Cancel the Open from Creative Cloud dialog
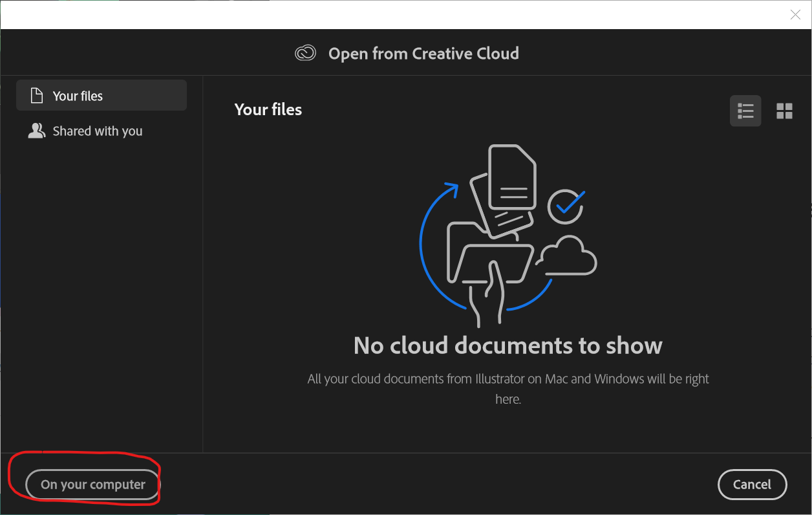Image resolution: width=812 pixels, height=515 pixels. pos(752,484)
